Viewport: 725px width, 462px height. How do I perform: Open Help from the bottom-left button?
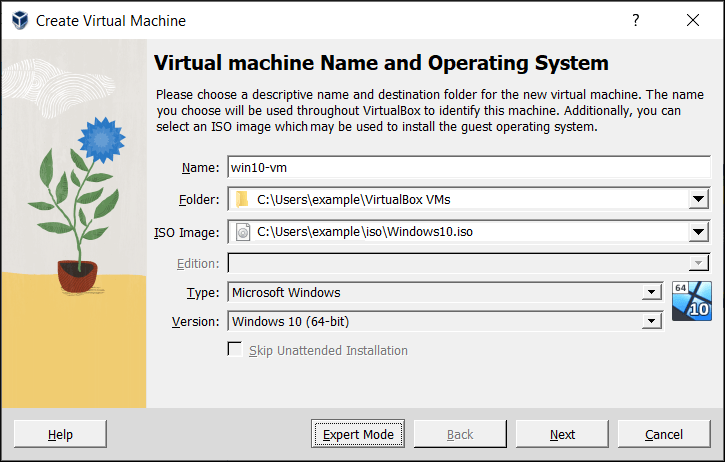tap(60, 434)
